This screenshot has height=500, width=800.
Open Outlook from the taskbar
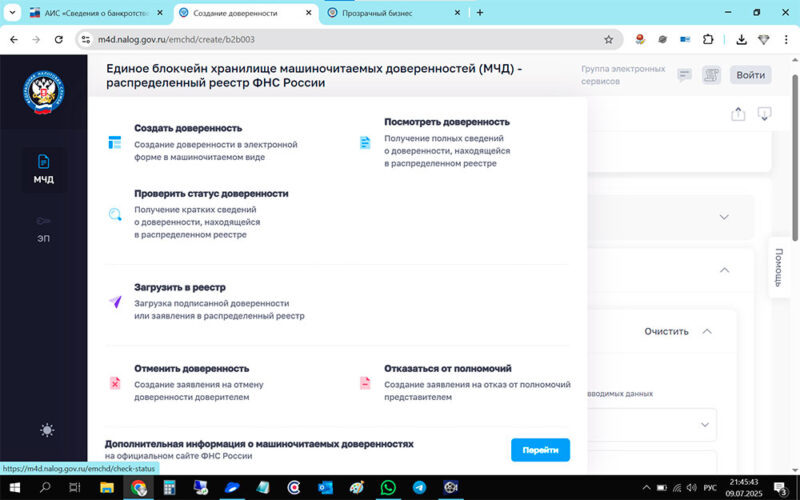tap(325, 488)
